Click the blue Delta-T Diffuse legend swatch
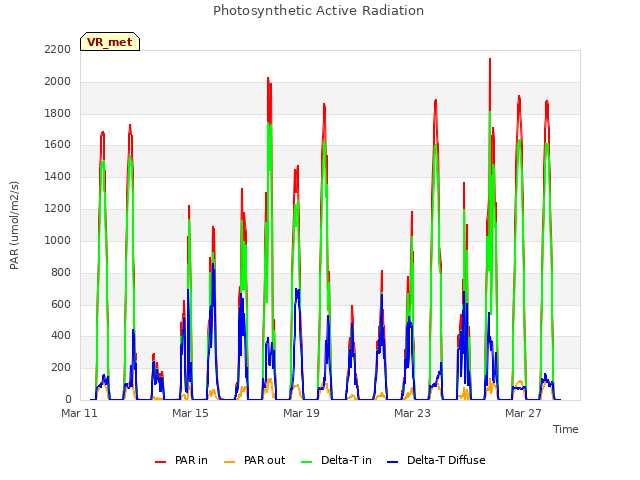640x480 pixels. coord(392,462)
